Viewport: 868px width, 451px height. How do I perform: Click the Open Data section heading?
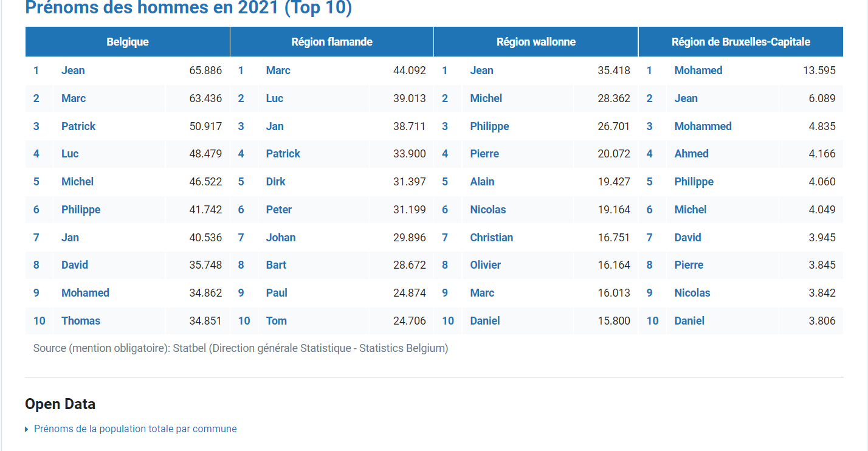[x=60, y=404]
